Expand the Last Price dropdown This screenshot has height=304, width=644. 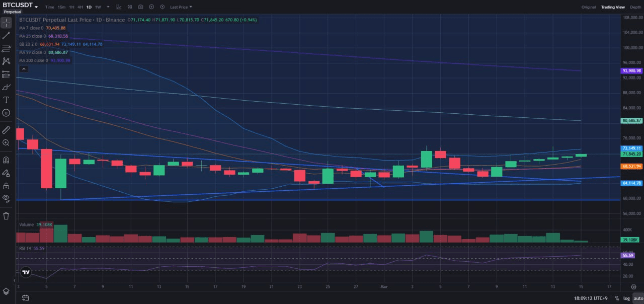pos(181,7)
